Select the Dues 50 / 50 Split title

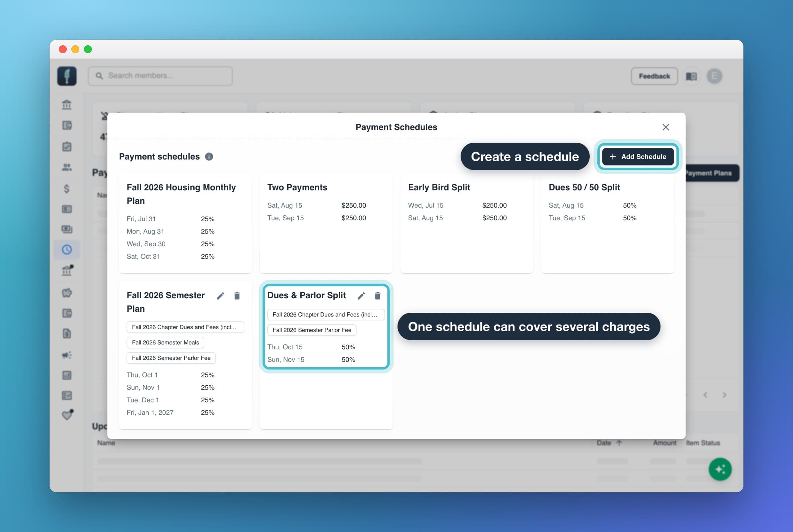(x=584, y=187)
